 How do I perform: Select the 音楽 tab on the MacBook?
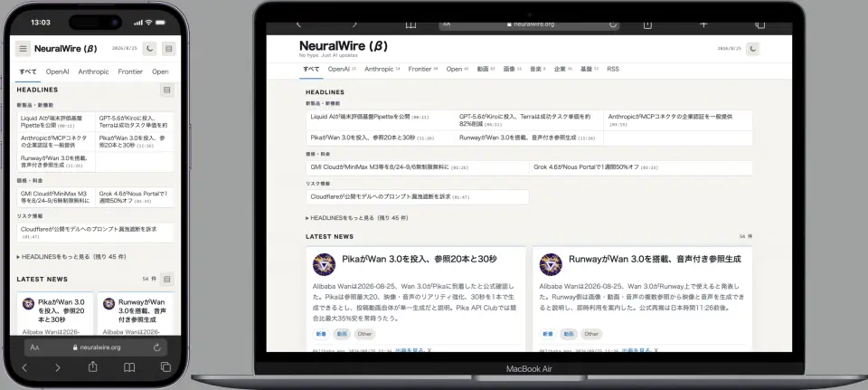(x=535, y=70)
